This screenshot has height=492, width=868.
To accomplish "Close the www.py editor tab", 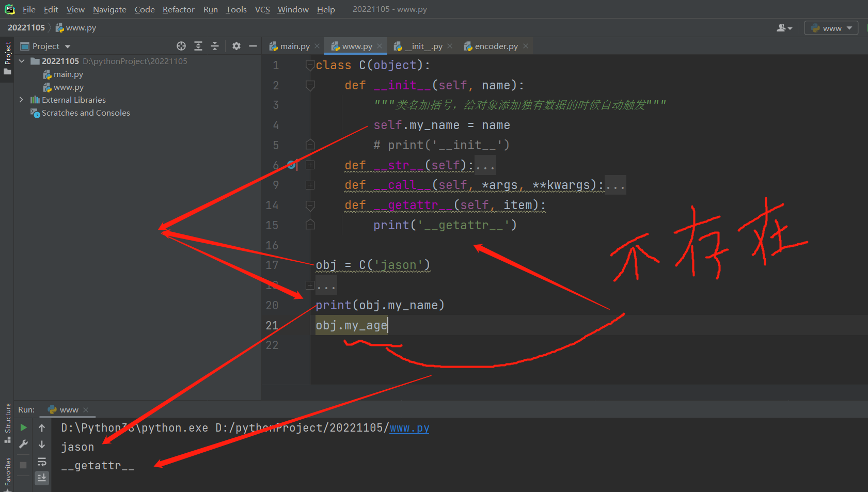I will 380,46.
